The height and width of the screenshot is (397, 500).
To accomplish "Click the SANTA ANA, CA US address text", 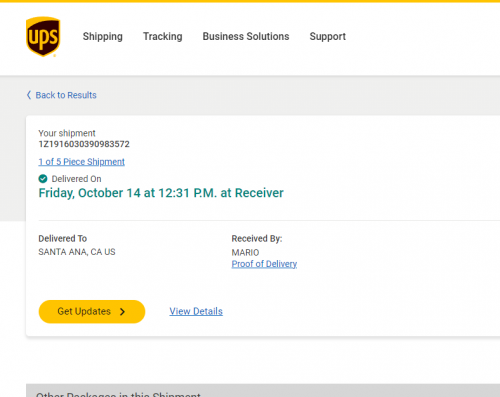I will pos(77,252).
